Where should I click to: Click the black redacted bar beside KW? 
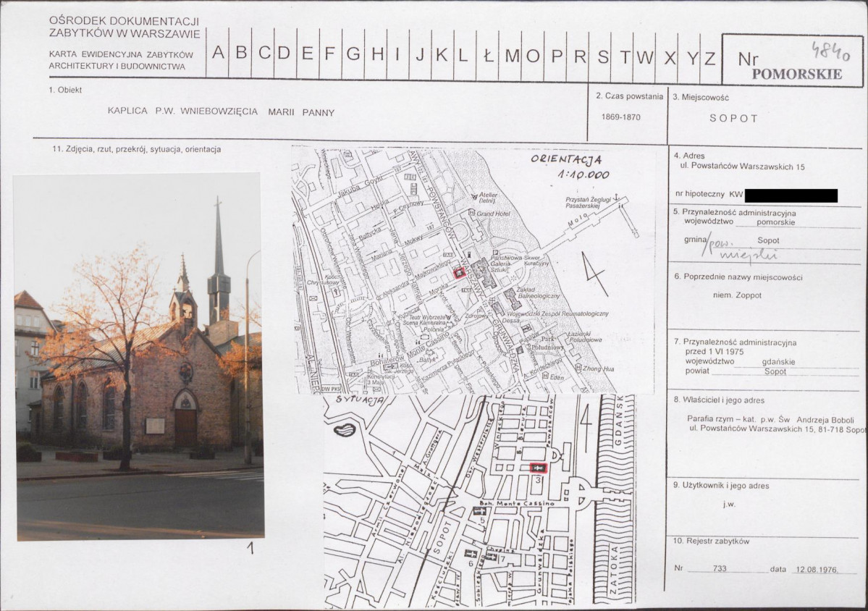[791, 195]
